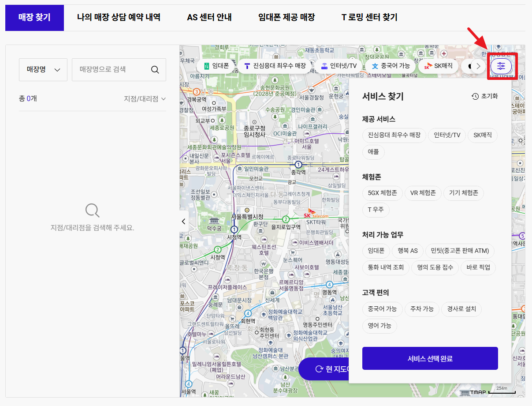The width and height of the screenshot is (532, 406).
Task: Click the 초기화 reset button
Action: [x=485, y=96]
